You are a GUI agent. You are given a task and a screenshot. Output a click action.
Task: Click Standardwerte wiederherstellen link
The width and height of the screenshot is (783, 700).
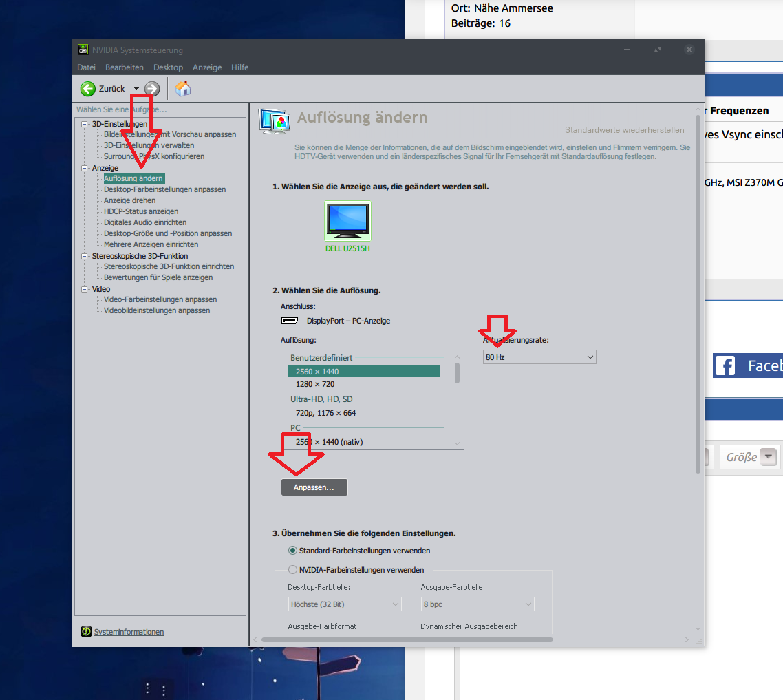pos(624,130)
